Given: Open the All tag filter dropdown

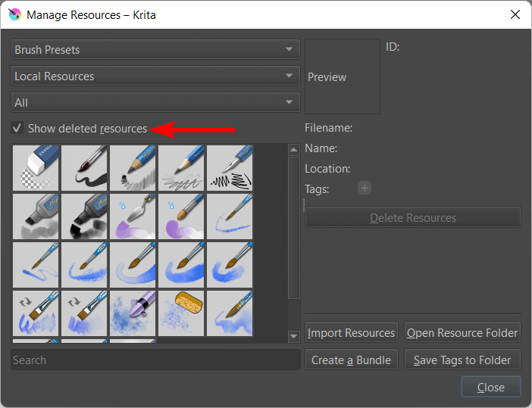Looking at the screenshot, I should pyautogui.click(x=156, y=102).
